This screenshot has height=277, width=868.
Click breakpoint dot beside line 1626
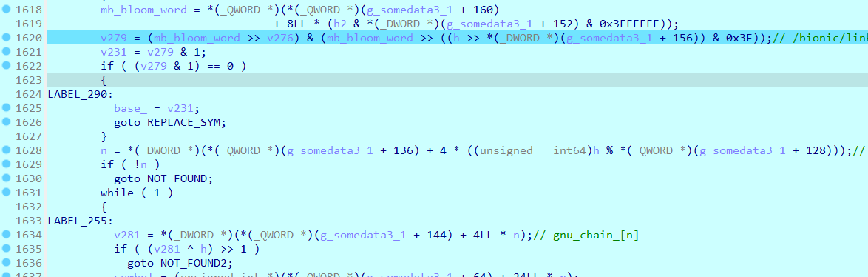tap(6, 122)
